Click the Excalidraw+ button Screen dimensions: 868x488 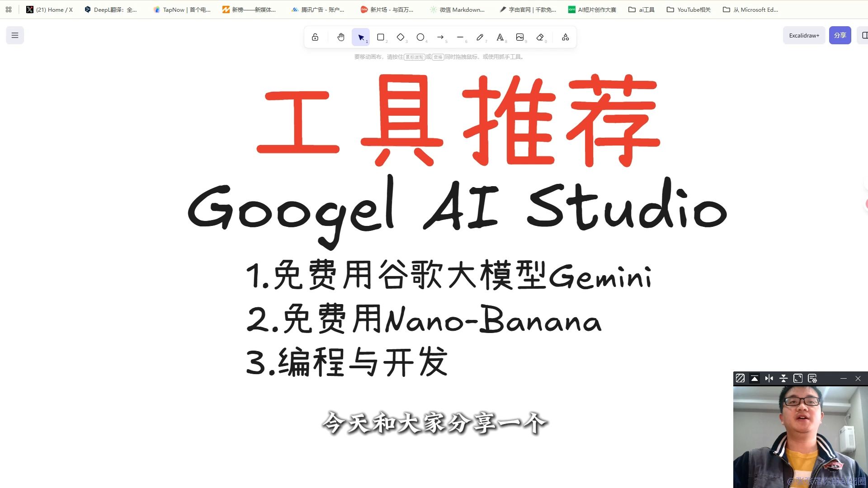(804, 35)
